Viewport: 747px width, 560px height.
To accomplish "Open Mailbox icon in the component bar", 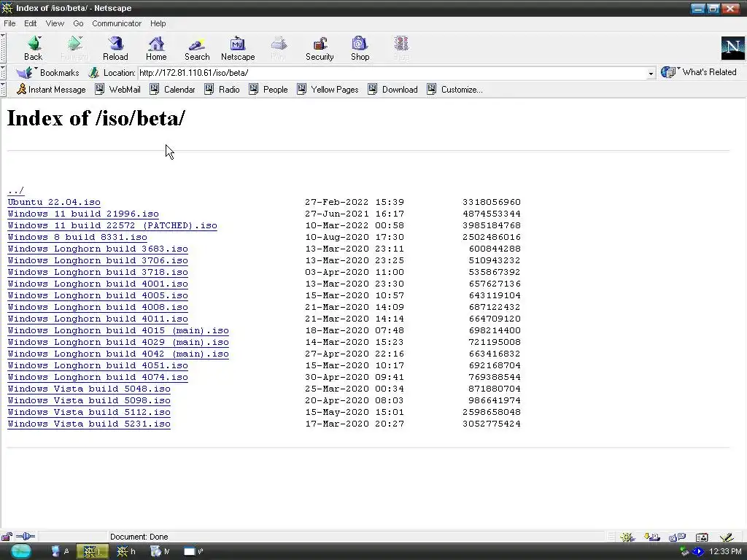I will tap(651, 537).
